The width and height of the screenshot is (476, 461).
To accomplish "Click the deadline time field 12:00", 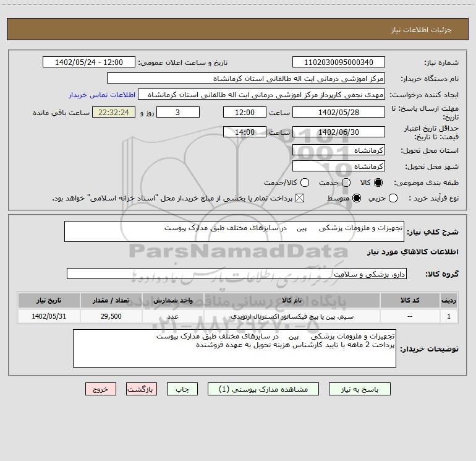I will [245, 112].
